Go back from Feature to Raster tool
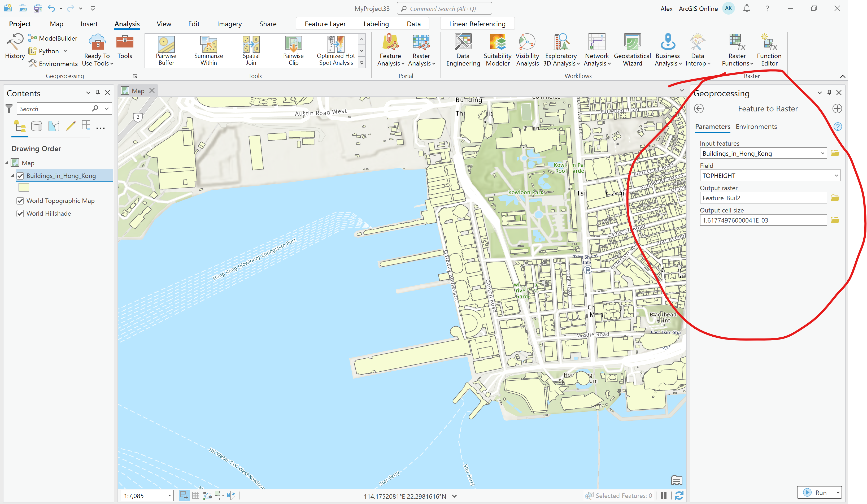Viewport: 867px width, 504px height. tap(699, 109)
